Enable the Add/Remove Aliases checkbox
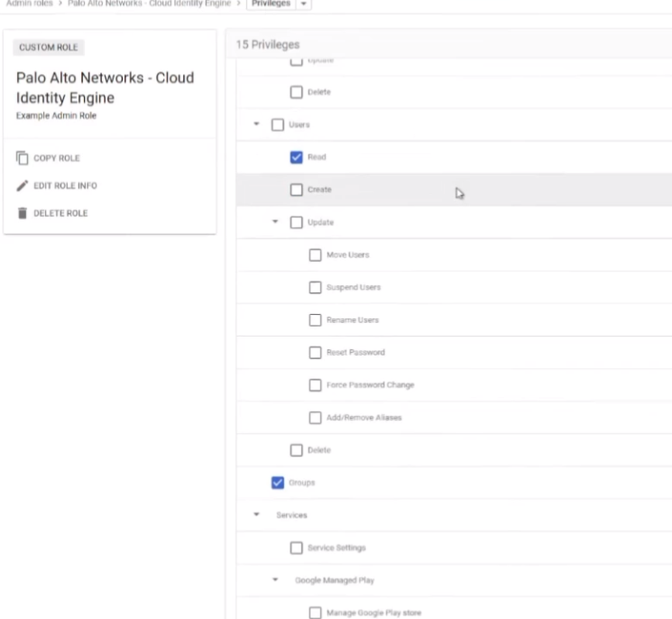The width and height of the screenshot is (672, 619). pos(315,418)
